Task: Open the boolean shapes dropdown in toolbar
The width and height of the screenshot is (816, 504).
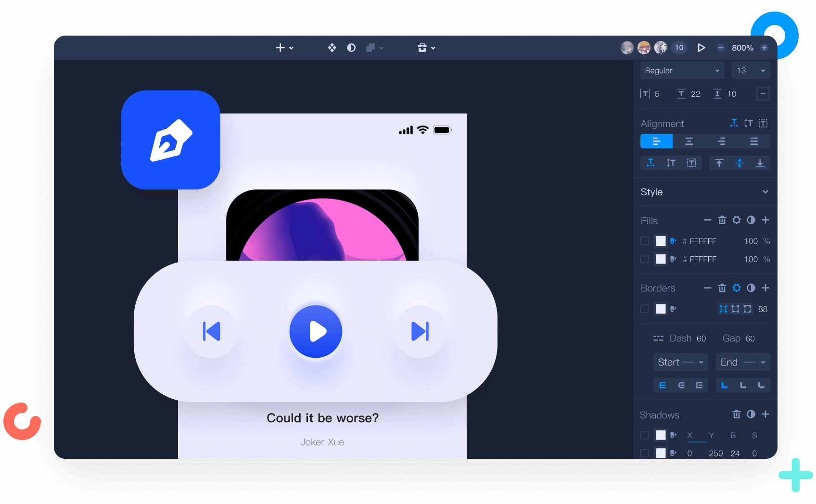Action: point(375,48)
